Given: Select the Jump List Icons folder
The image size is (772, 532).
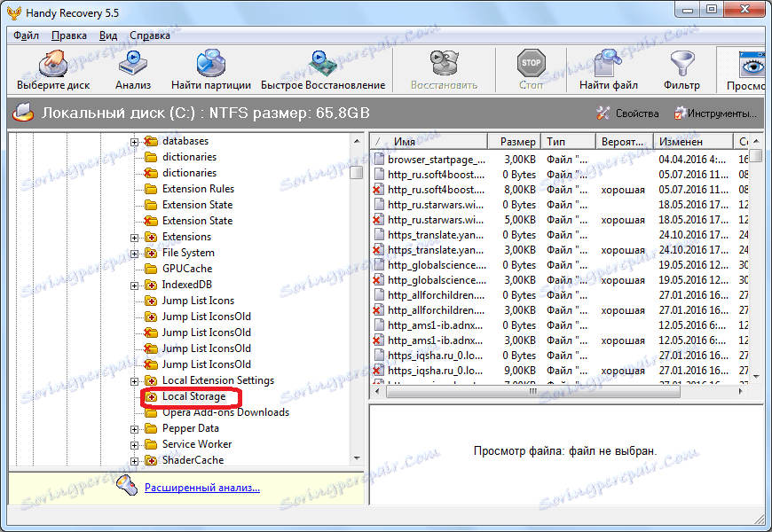Looking at the screenshot, I should [198, 301].
